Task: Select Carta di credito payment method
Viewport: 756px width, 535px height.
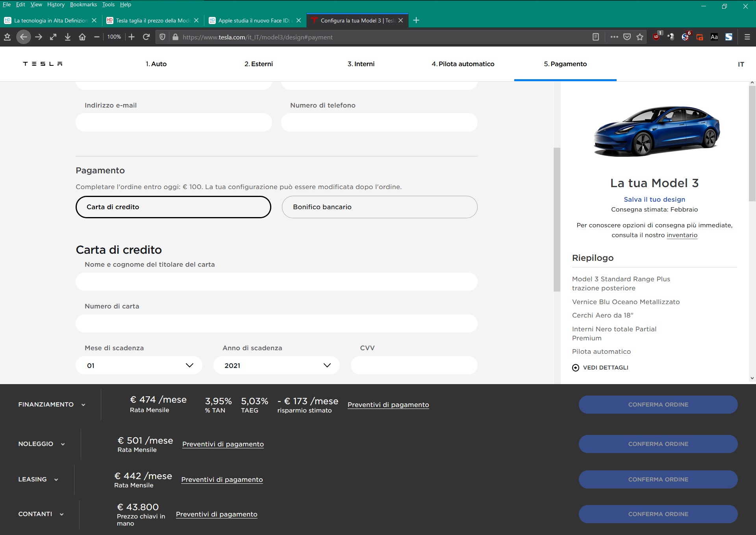Action: (x=173, y=207)
